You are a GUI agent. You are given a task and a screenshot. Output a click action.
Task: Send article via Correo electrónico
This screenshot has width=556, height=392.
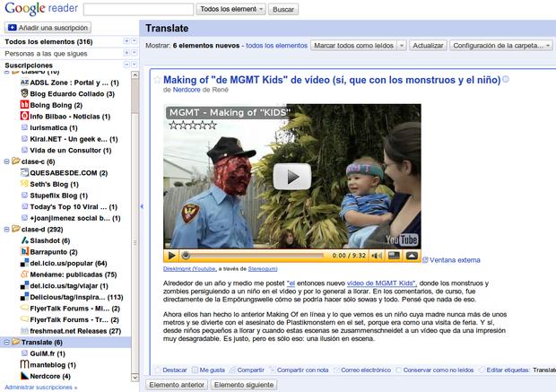(362, 370)
